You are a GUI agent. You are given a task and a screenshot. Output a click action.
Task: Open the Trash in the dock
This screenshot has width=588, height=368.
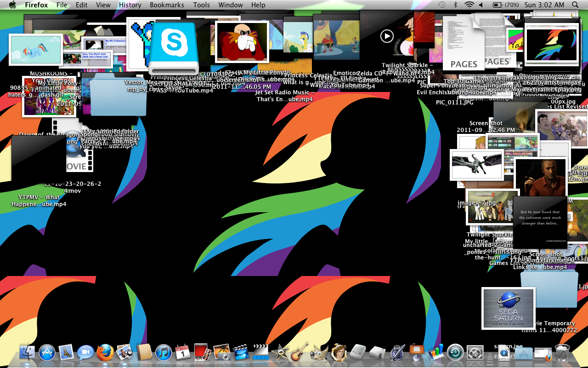pyautogui.click(x=562, y=353)
